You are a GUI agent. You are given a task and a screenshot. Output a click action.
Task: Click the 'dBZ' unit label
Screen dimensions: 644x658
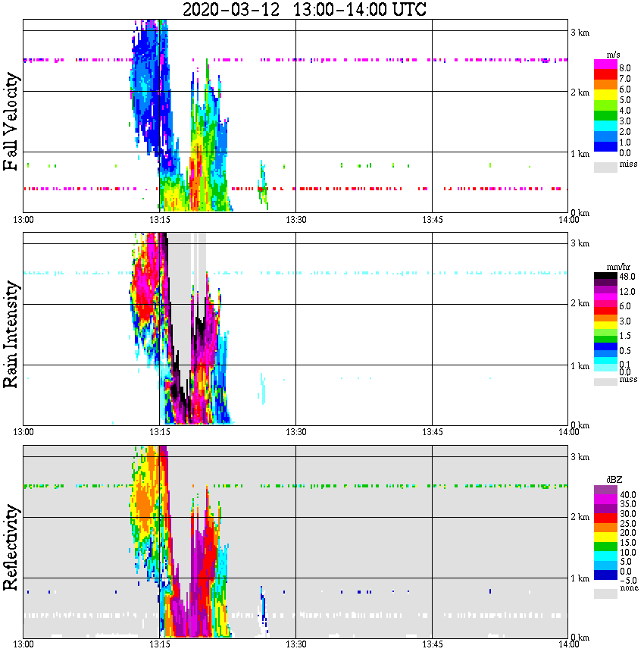[614, 480]
